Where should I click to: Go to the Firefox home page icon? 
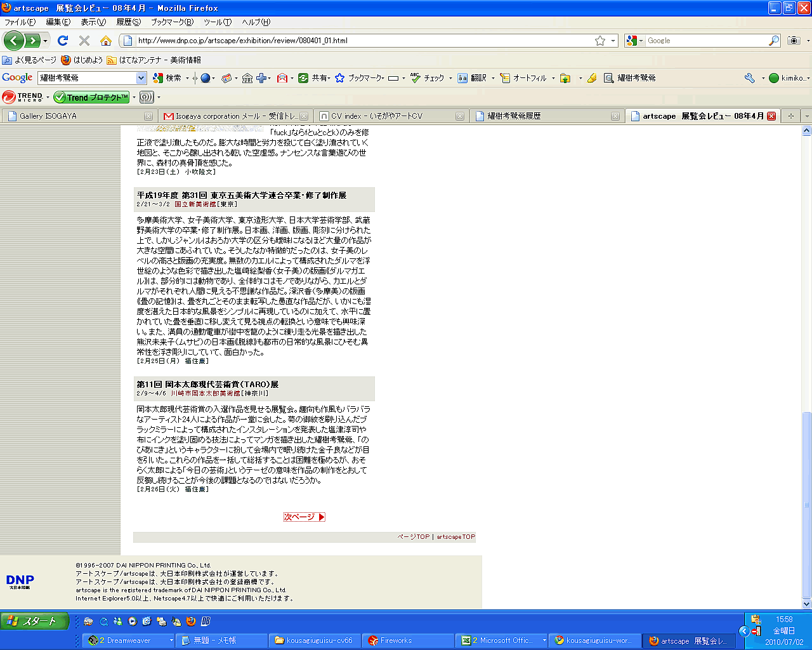pos(106,41)
